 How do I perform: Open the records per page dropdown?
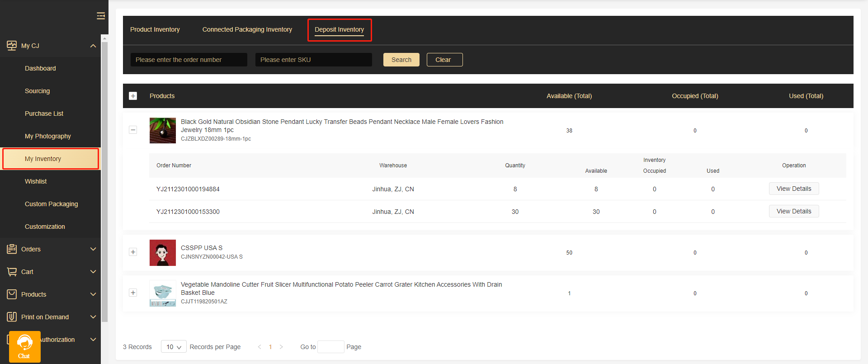coord(174,347)
